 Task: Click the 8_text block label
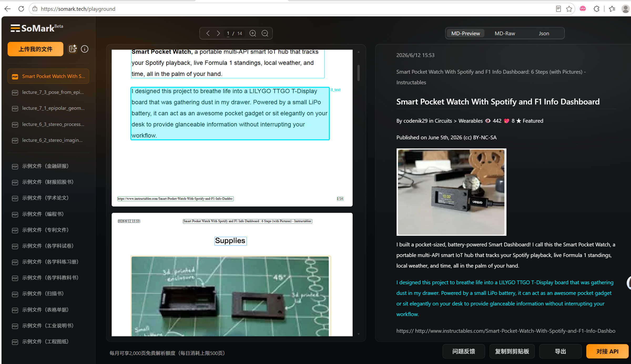pyautogui.click(x=336, y=90)
